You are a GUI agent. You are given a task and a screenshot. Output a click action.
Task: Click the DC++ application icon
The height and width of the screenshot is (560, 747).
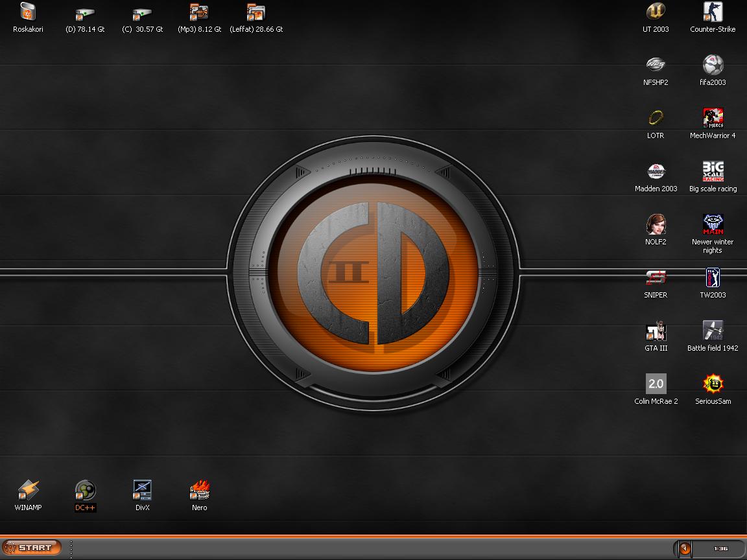(x=85, y=491)
